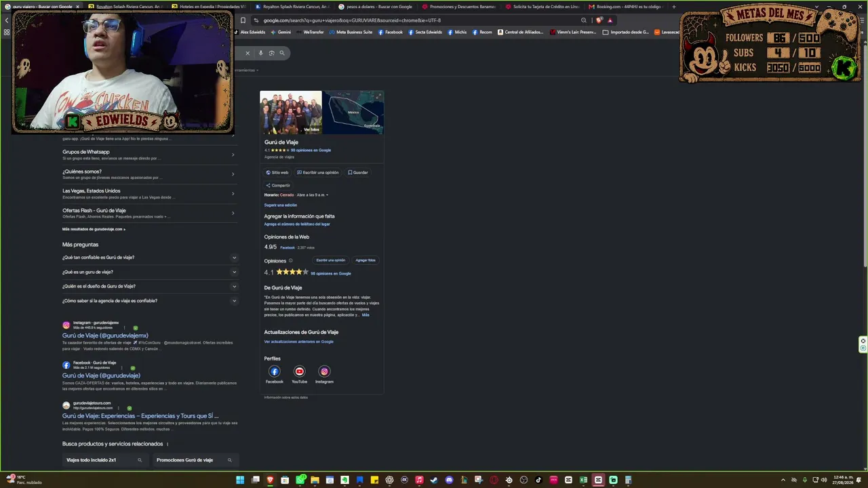868x488 pixels.
Task: Clear the Google search box
Action: click(x=248, y=53)
